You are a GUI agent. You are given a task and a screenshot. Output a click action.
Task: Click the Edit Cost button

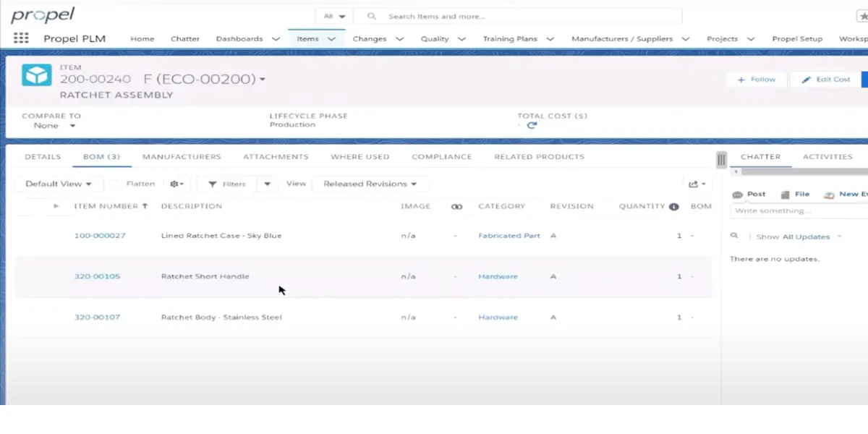click(826, 80)
